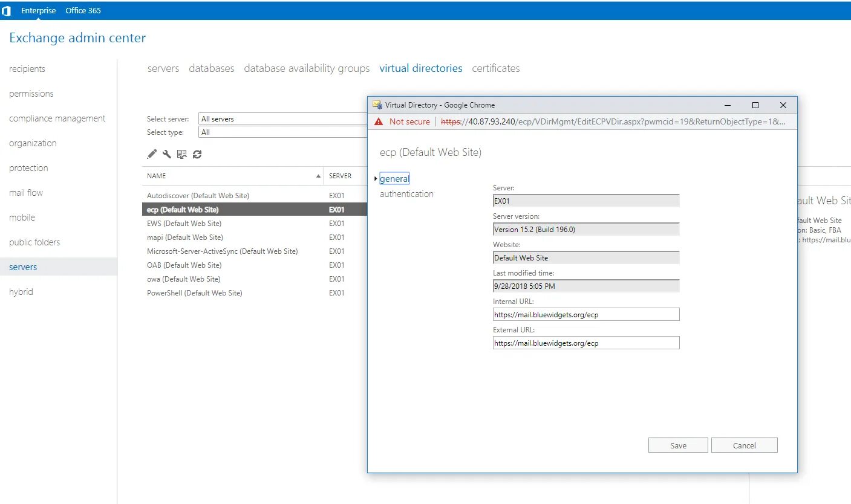The width and height of the screenshot is (851, 504).
Task: Switch to the databases tab
Action: click(212, 68)
